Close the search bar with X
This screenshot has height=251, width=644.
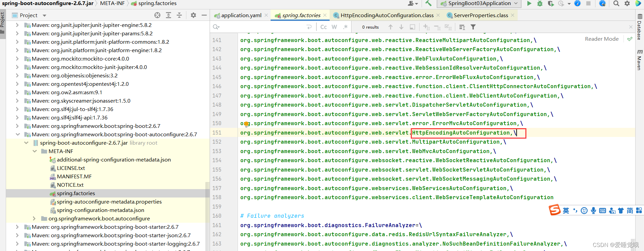click(631, 27)
